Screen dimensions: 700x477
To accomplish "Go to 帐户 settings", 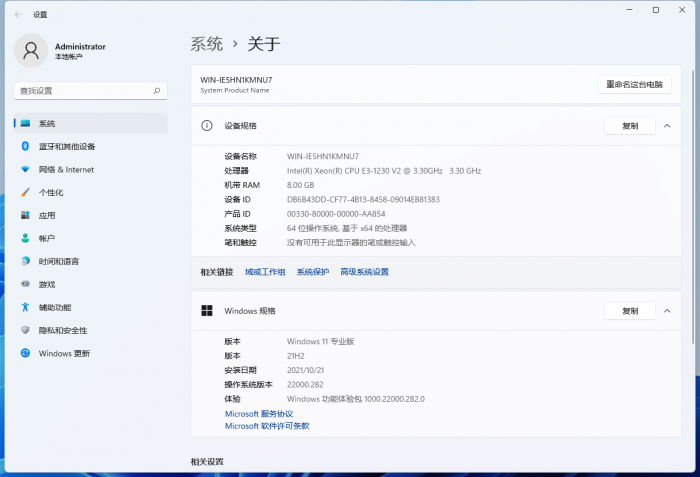I will pos(47,238).
